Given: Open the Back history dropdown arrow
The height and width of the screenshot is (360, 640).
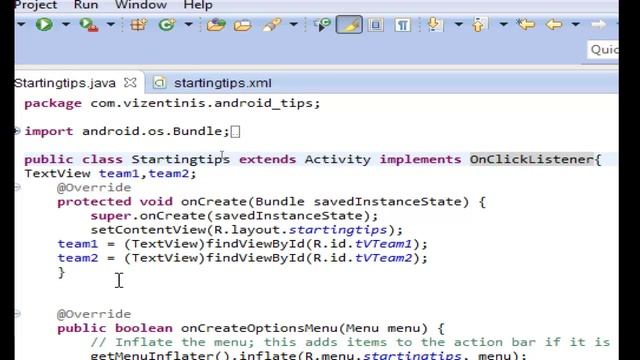Looking at the screenshot, I should coord(576,24).
